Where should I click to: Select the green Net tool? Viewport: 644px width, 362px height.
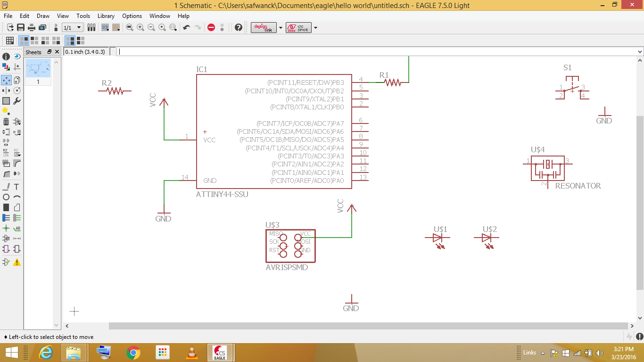(x=17, y=218)
